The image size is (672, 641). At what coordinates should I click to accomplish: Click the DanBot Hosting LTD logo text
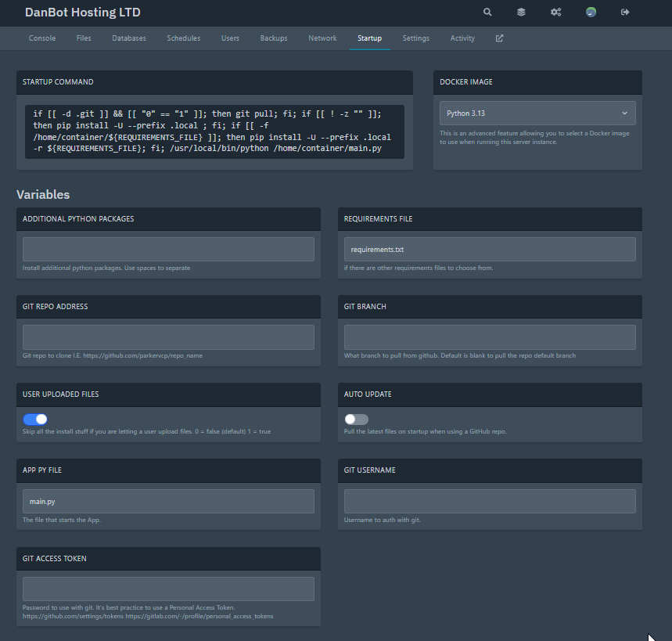point(82,13)
